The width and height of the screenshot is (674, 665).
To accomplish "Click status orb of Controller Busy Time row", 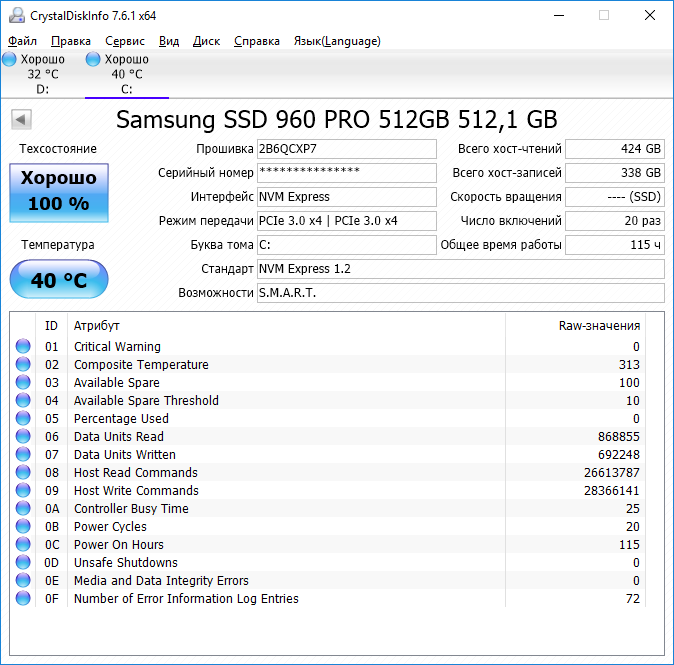I will (x=23, y=508).
